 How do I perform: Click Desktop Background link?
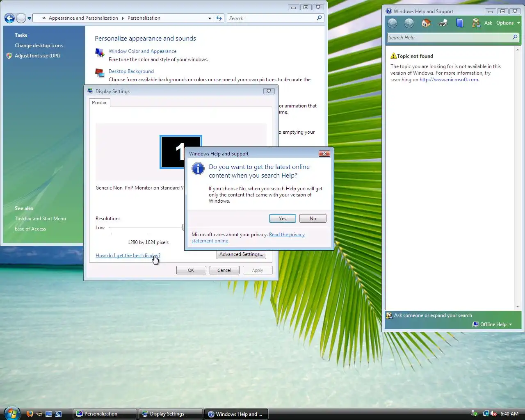point(131,71)
